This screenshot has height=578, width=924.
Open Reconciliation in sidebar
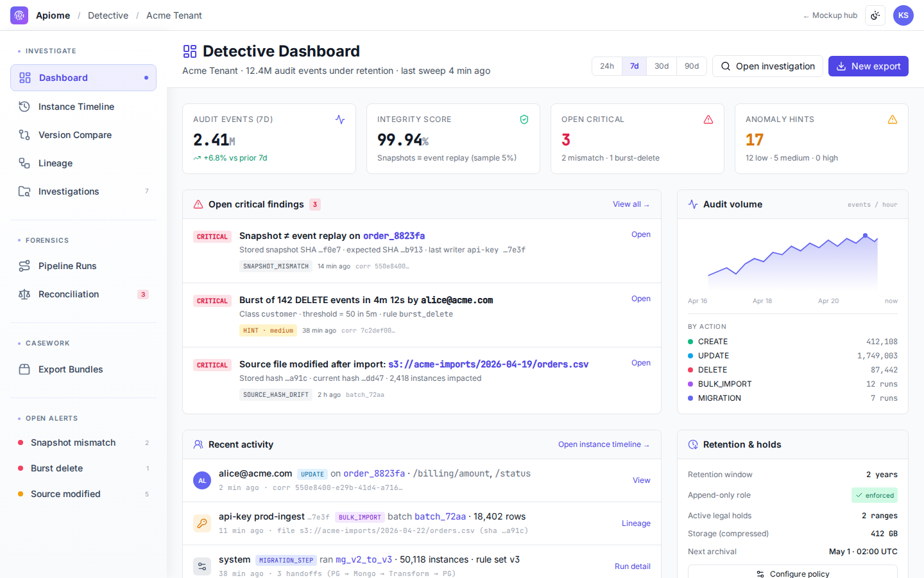click(x=83, y=294)
